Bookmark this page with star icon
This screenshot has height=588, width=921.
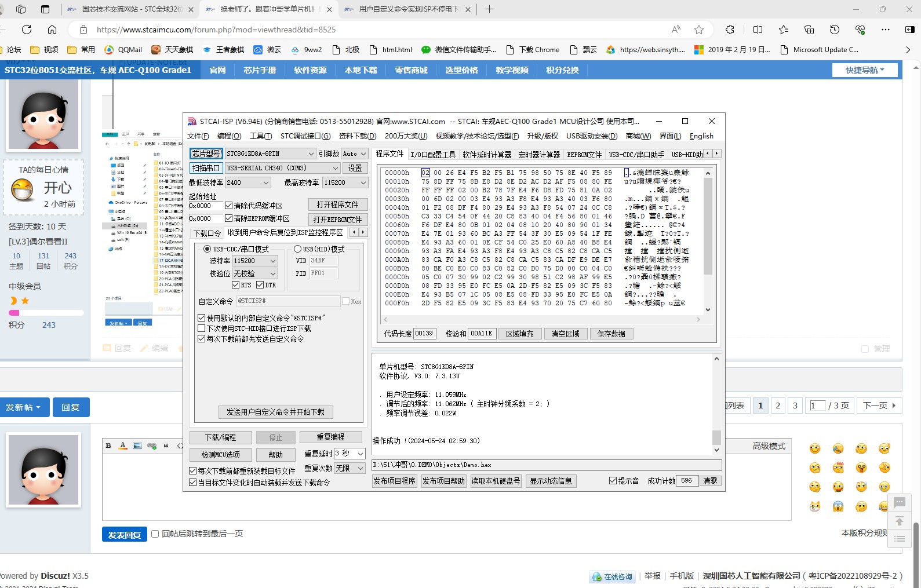point(699,30)
